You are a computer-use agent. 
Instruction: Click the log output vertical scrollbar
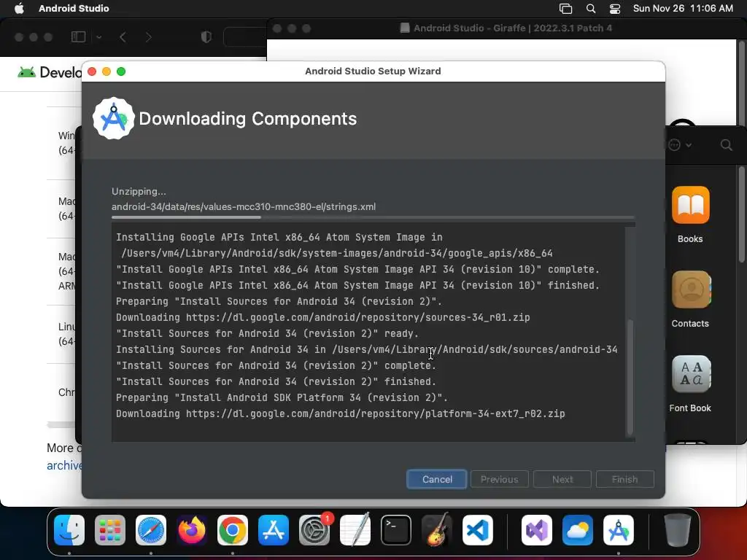[630, 377]
